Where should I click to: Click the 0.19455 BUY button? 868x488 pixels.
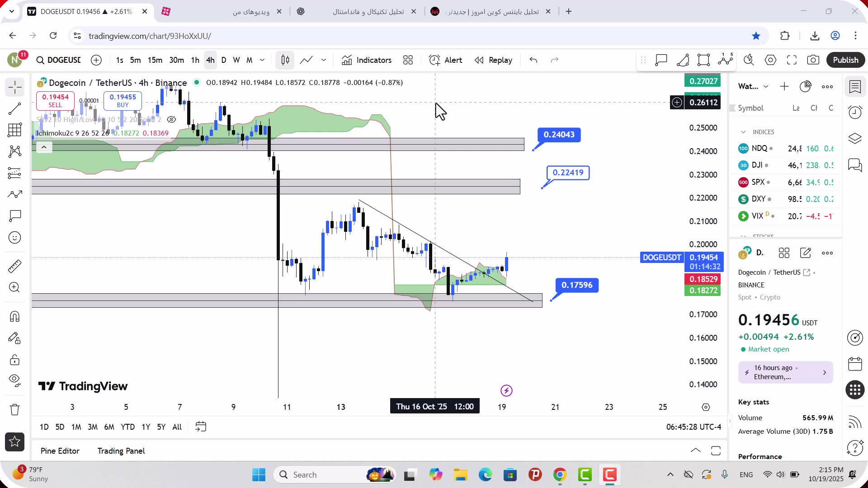point(123,100)
